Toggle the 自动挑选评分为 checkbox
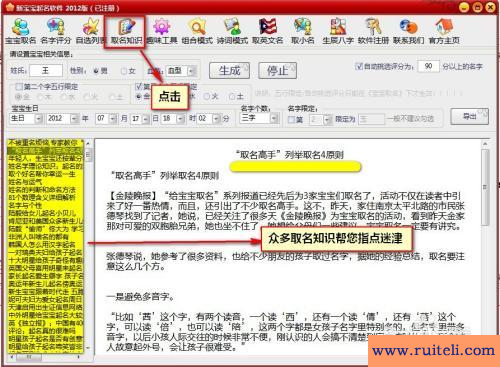This screenshot has width=500, height=367. click(x=359, y=66)
